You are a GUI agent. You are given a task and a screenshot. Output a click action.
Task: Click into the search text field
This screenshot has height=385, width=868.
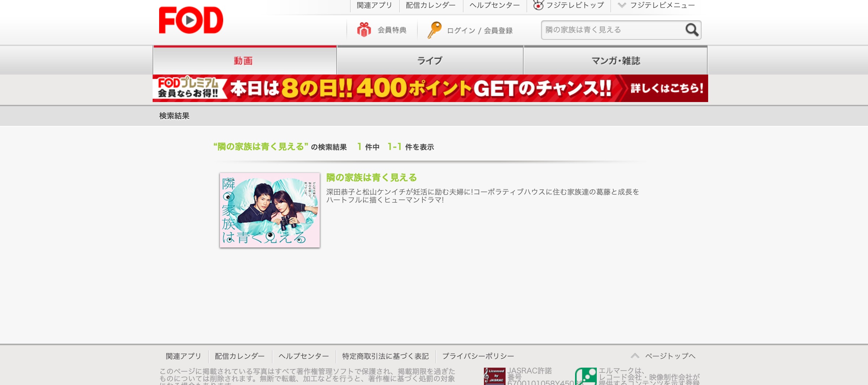611,30
